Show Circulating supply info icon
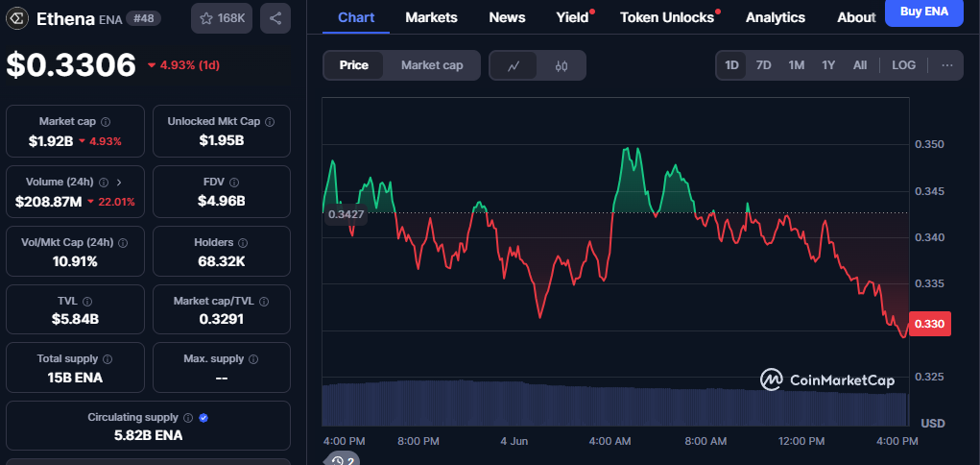 point(188,417)
